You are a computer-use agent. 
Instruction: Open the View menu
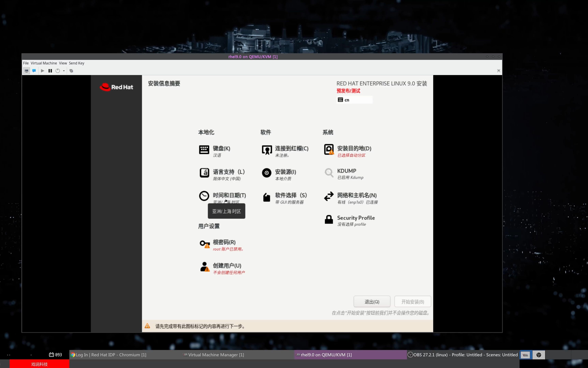63,63
